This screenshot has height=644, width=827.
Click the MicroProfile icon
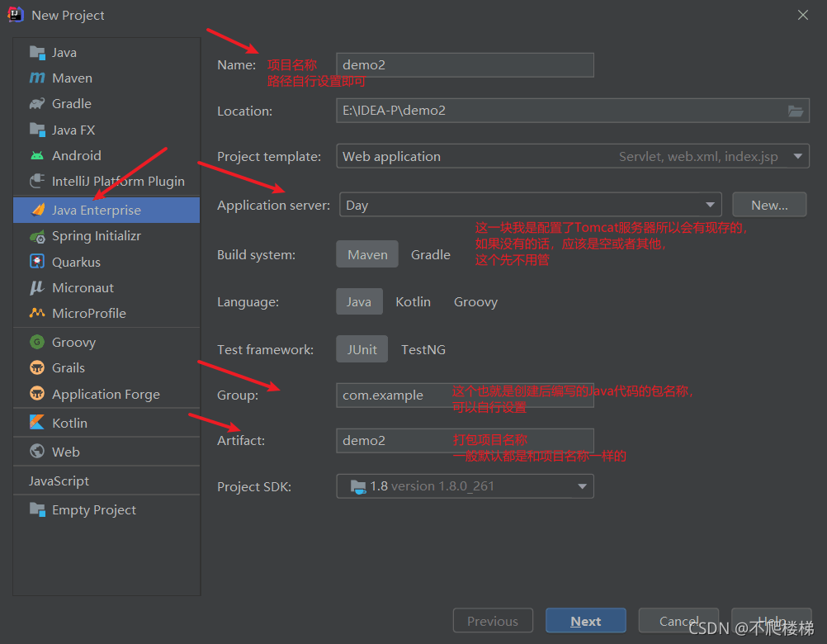[37, 313]
